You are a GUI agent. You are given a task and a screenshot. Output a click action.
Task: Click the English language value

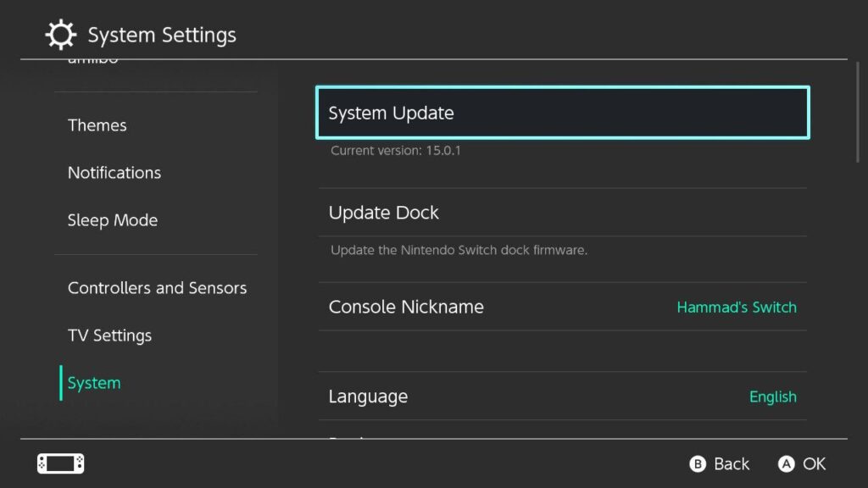772,396
